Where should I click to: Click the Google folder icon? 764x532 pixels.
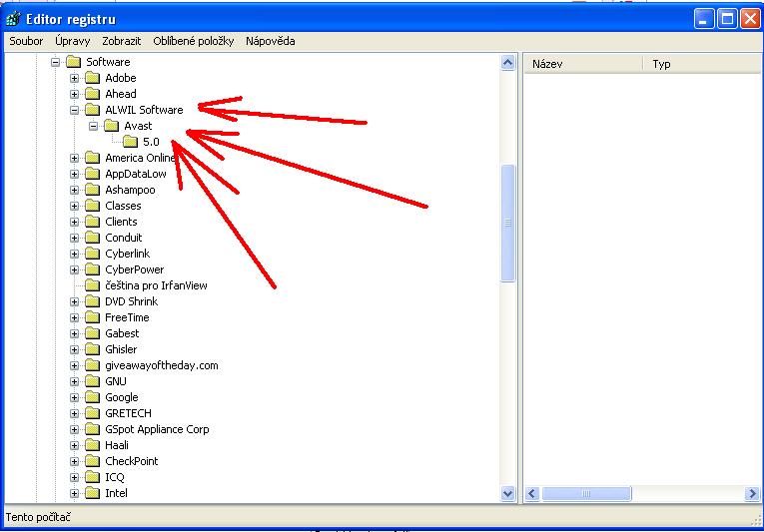click(92, 397)
